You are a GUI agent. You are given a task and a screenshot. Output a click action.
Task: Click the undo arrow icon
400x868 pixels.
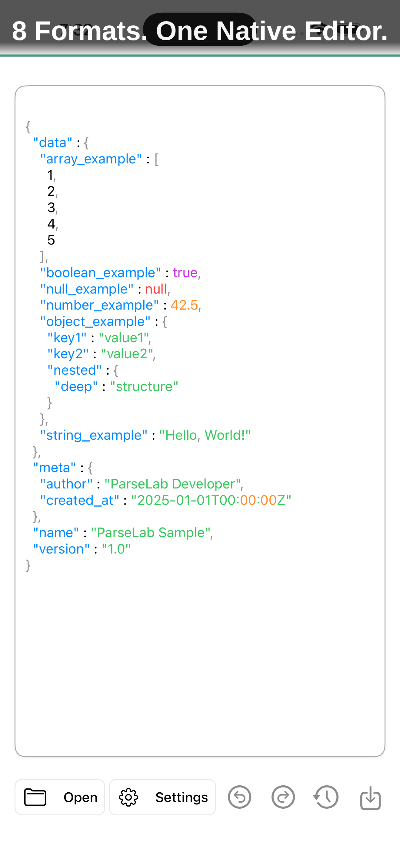[239, 797]
